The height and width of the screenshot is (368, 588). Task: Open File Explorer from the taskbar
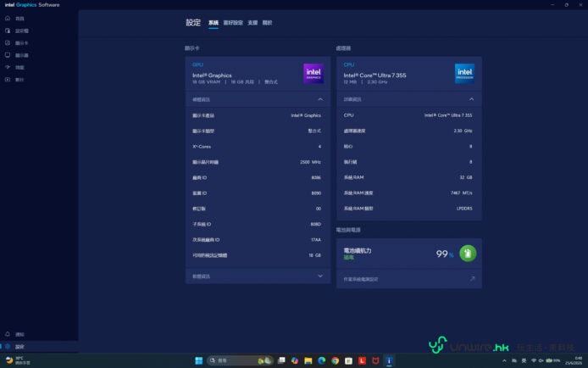pos(308,360)
